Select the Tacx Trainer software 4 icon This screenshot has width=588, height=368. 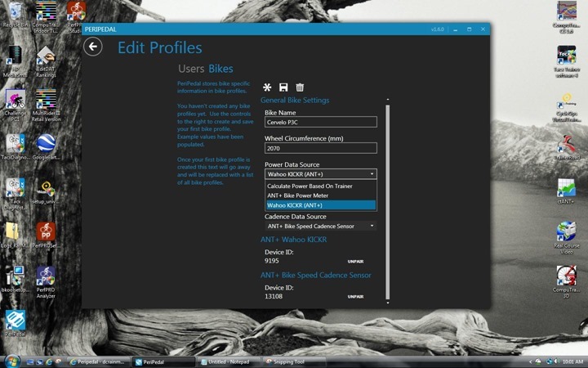coord(566,61)
